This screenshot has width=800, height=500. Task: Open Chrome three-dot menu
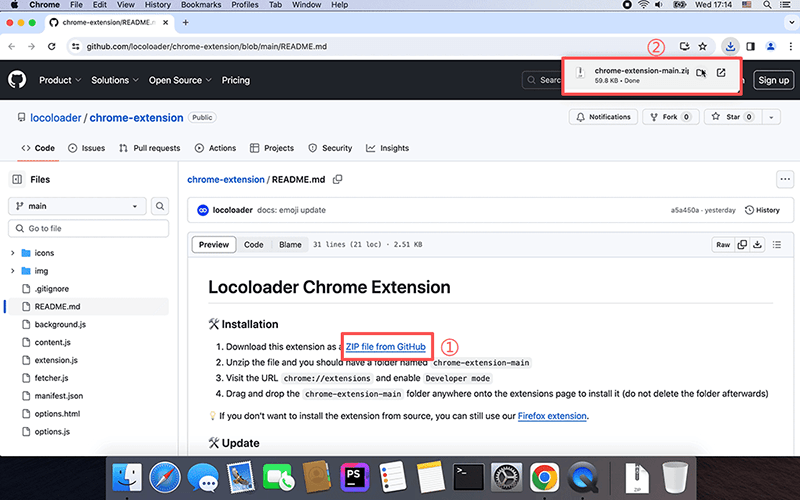[x=791, y=46]
